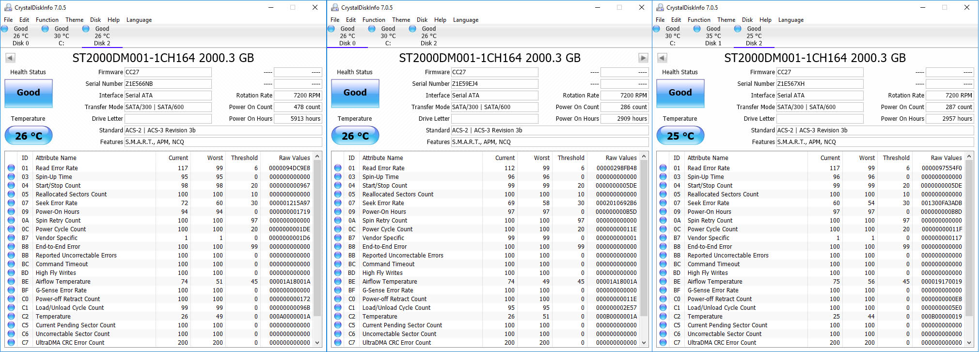Click scroll up arrow in left attribute list
980x352 pixels.
[317, 156]
